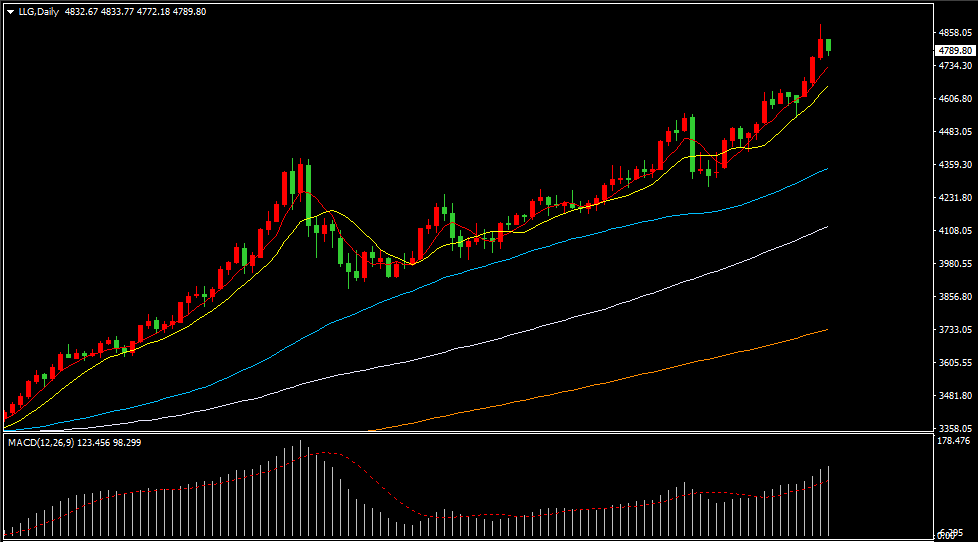Select the 4231.80 price scale label
Screen dimensions: 978x542
point(955,198)
